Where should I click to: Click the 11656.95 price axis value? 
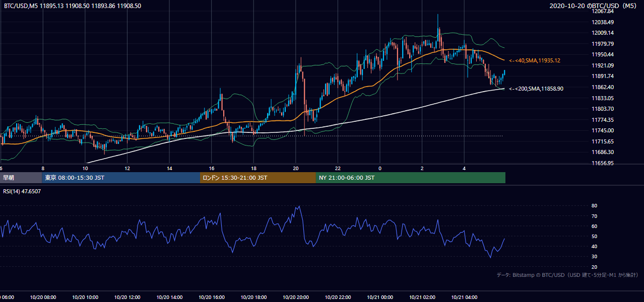(x=603, y=163)
